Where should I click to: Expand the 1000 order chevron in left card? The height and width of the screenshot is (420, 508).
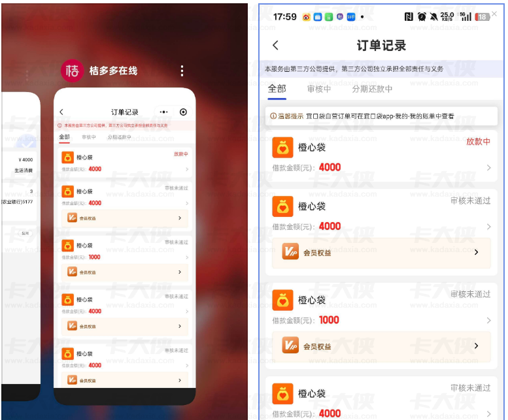[187, 257]
